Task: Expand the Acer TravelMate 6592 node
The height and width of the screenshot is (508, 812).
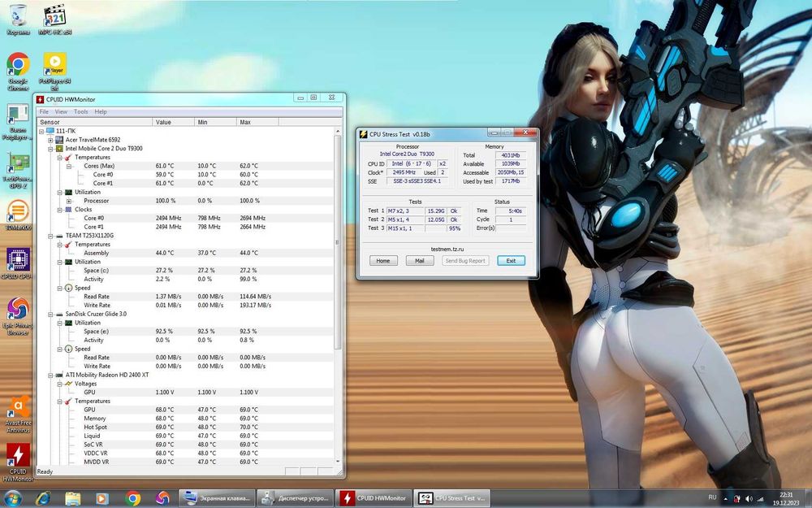Action: click(x=50, y=140)
